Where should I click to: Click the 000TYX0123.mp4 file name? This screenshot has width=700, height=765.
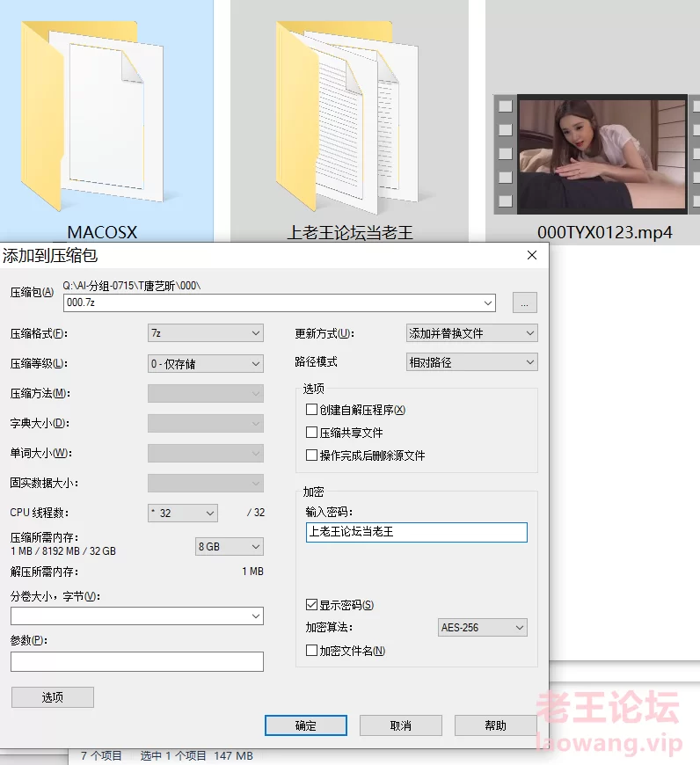point(604,232)
